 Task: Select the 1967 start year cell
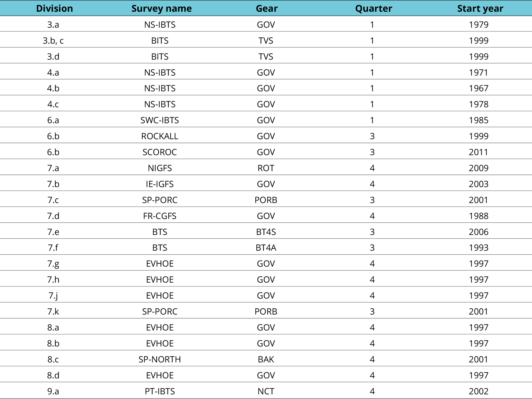pyautogui.click(x=478, y=88)
